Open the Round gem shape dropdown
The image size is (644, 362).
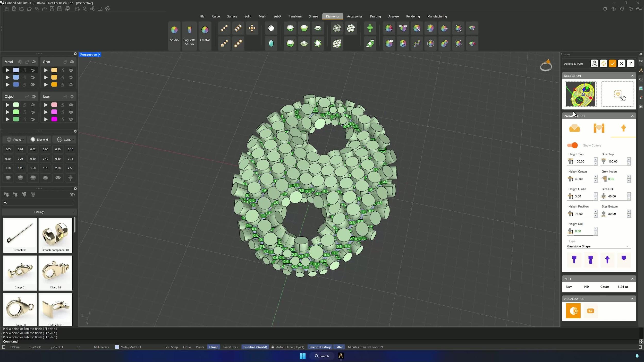[15, 140]
